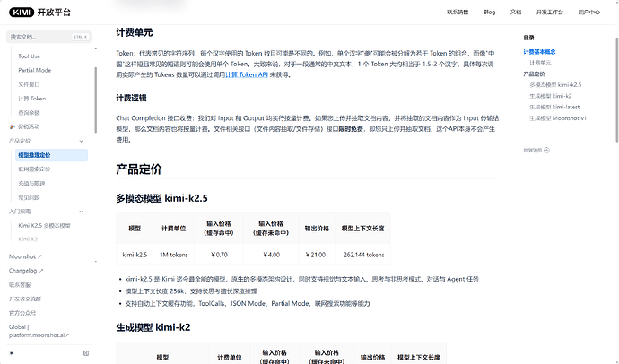Click the 产品定价 main heading
The height and width of the screenshot is (364, 619).
pos(139,169)
